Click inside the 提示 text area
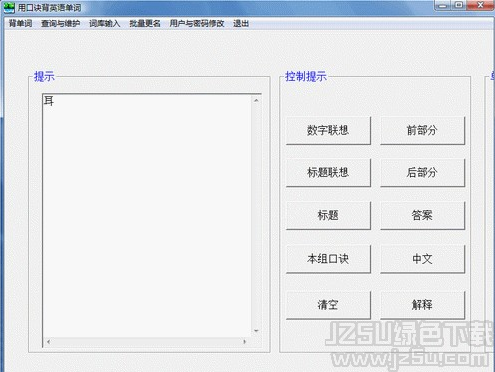 click(147, 216)
